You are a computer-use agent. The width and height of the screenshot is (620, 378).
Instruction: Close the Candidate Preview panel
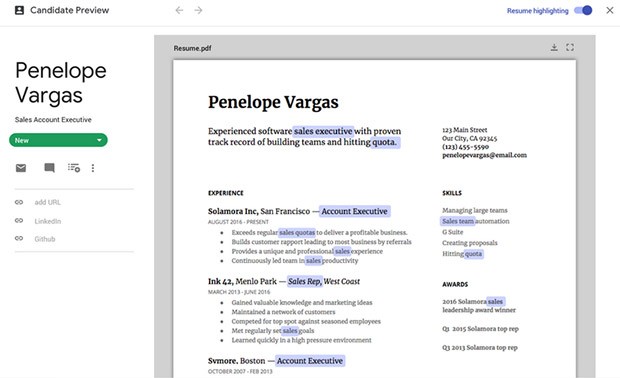(x=610, y=10)
